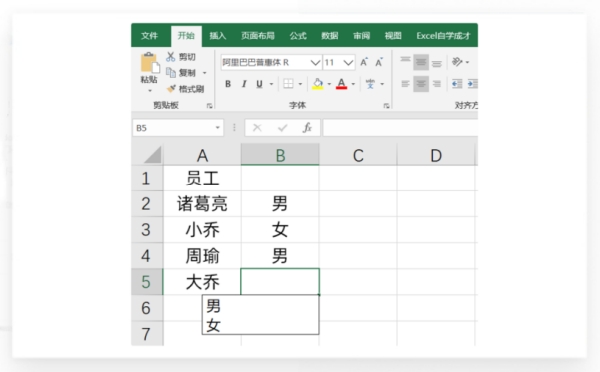600x372 pixels.
Task: Switch to the 开始 (Home) tab
Action: click(186, 36)
